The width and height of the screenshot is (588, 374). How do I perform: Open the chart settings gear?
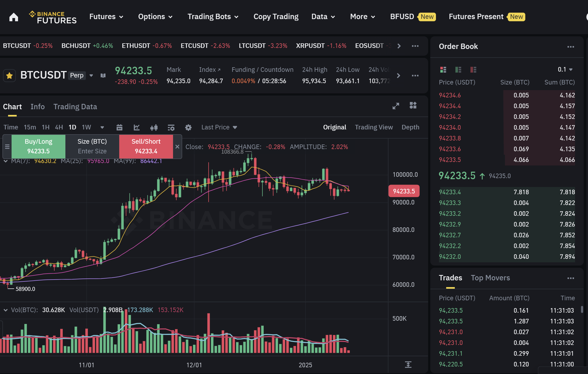[188, 127]
